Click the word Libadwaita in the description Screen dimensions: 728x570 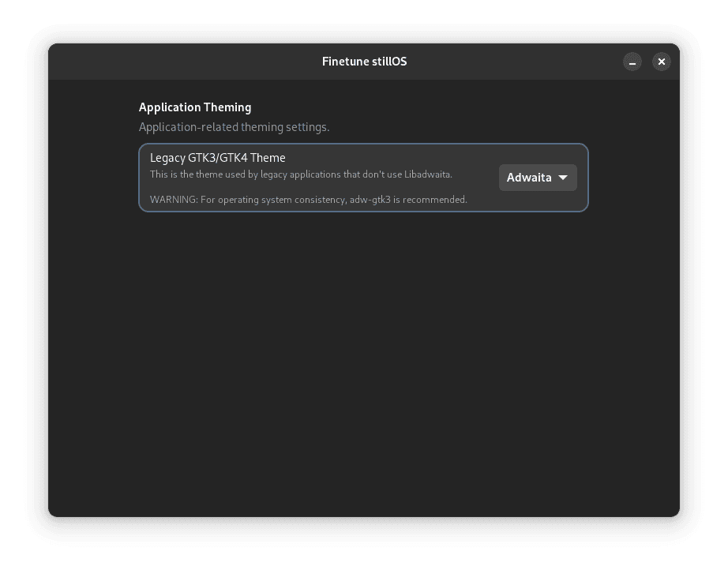click(x=427, y=174)
